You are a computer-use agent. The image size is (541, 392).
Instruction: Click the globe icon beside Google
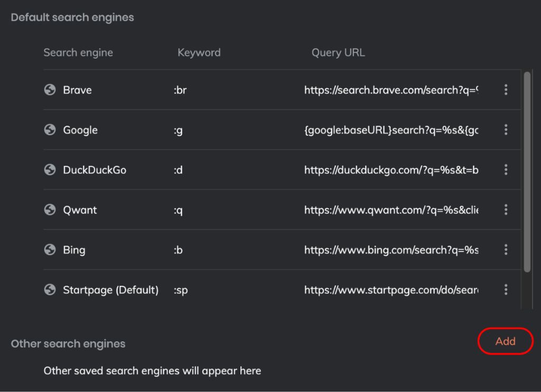point(50,130)
